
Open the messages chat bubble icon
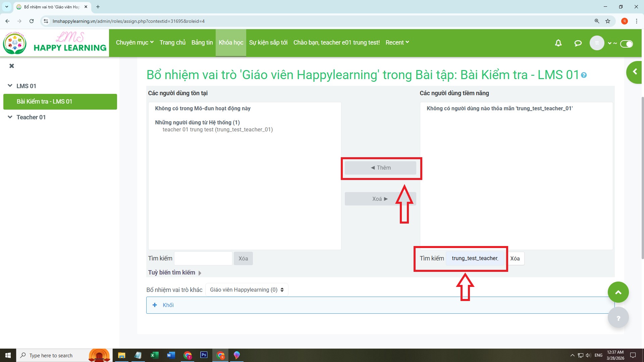click(578, 43)
